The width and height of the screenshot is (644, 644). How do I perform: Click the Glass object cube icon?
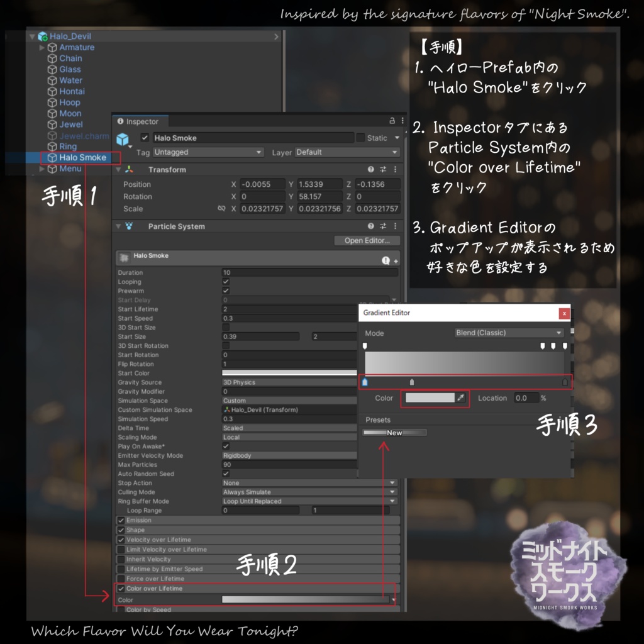[x=52, y=70]
